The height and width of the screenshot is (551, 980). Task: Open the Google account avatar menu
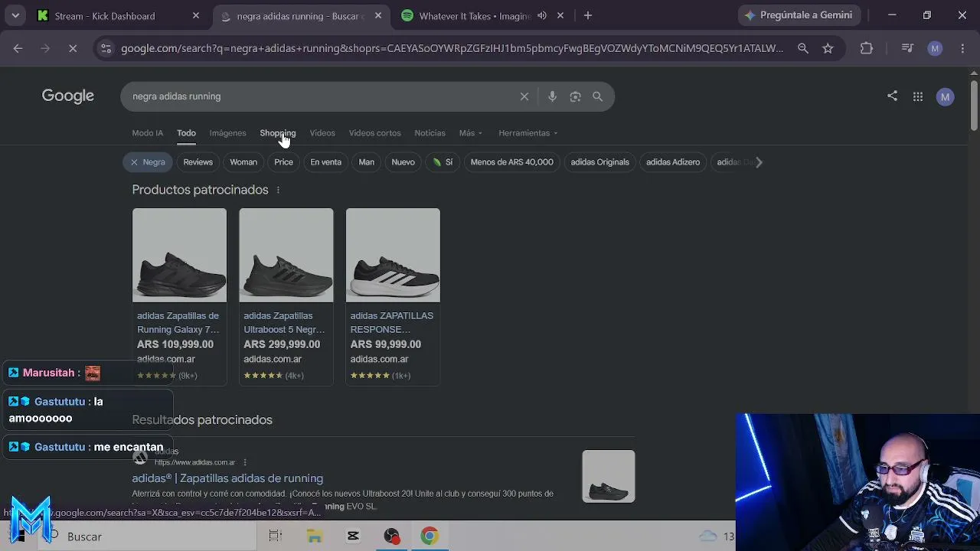click(946, 97)
